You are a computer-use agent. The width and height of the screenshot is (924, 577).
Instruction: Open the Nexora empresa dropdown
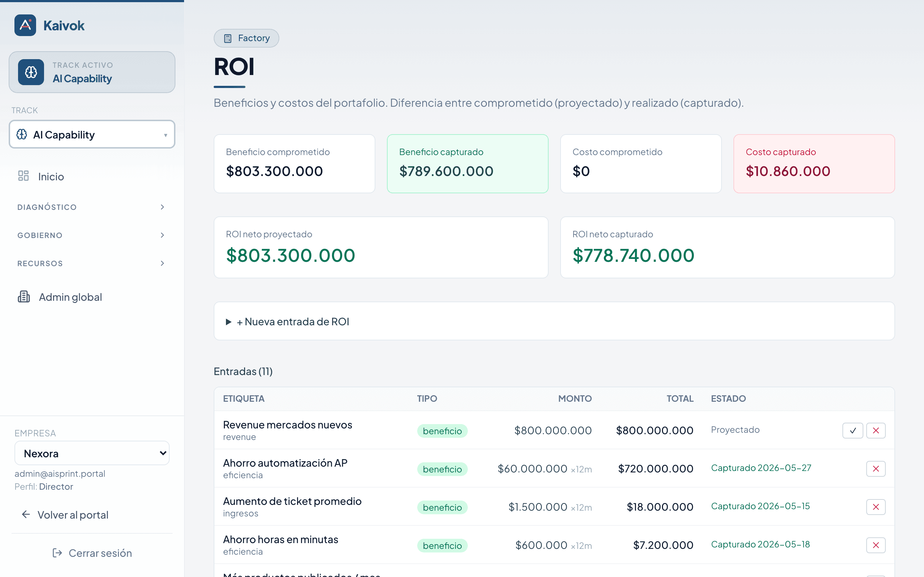[92, 453]
